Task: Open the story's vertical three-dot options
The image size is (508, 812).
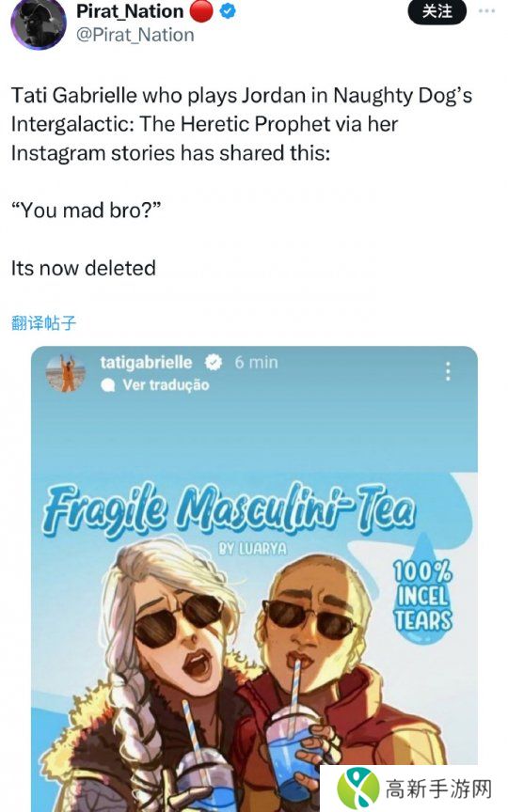Action: [448, 371]
